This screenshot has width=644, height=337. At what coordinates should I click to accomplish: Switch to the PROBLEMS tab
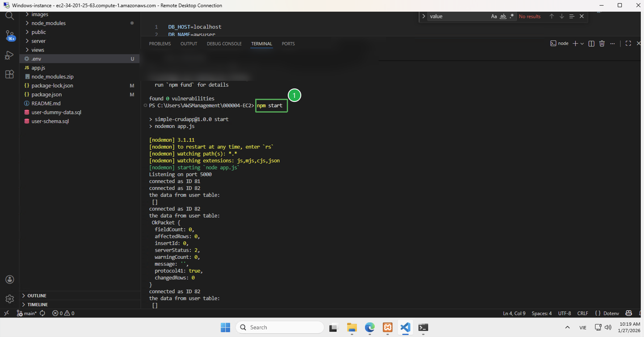click(160, 43)
